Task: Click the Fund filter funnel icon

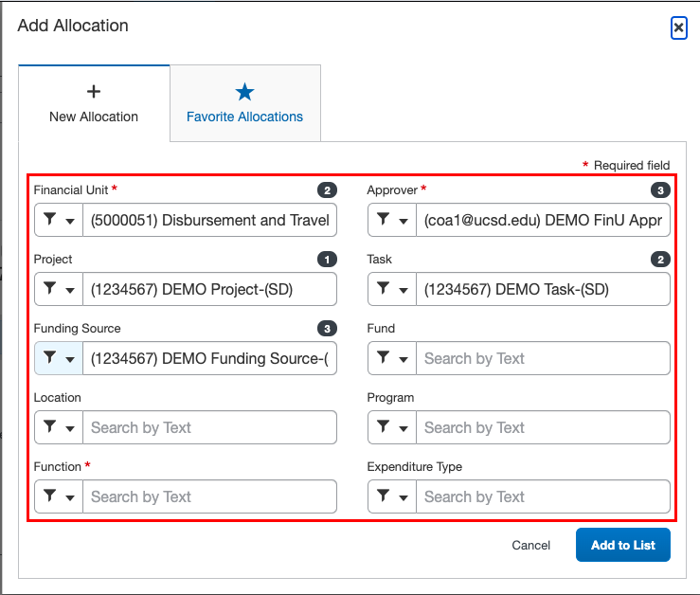Action: coord(383,358)
